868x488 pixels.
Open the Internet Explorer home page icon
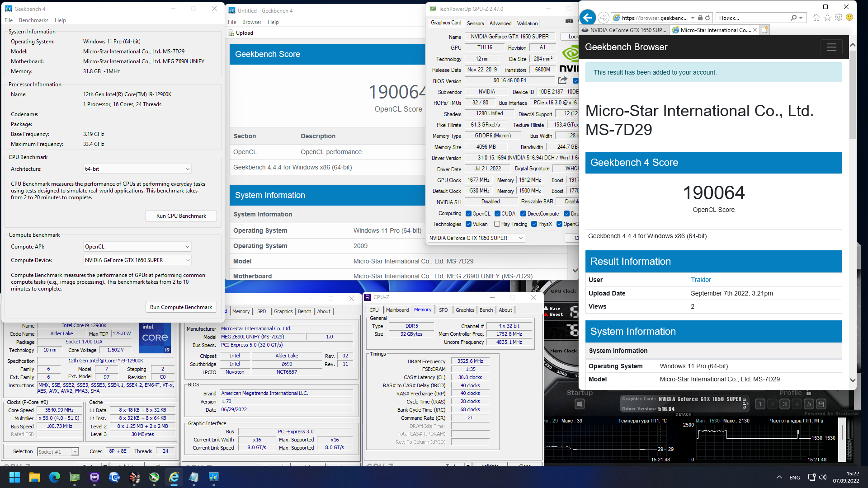[816, 17]
